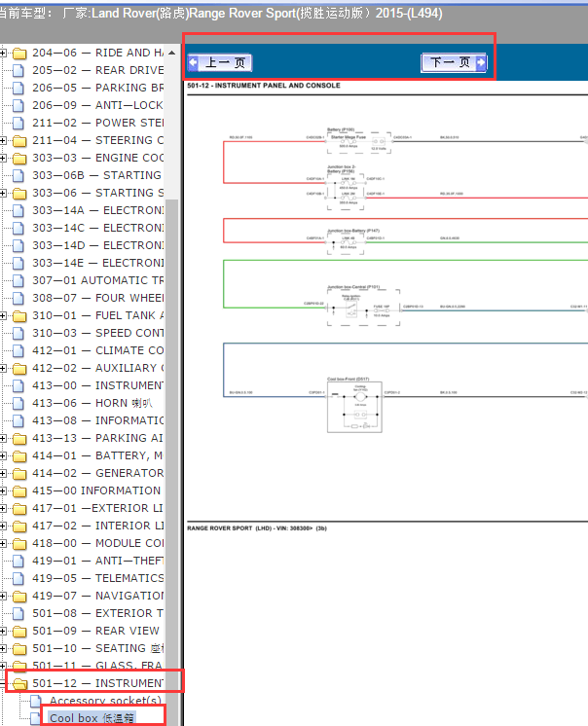Expand the 303-03 ENGINE COO folder
The height and width of the screenshot is (726, 588).
coord(3,158)
